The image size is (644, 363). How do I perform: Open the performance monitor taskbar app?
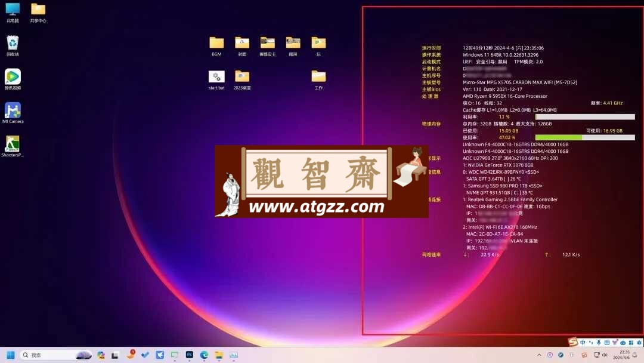click(234, 355)
